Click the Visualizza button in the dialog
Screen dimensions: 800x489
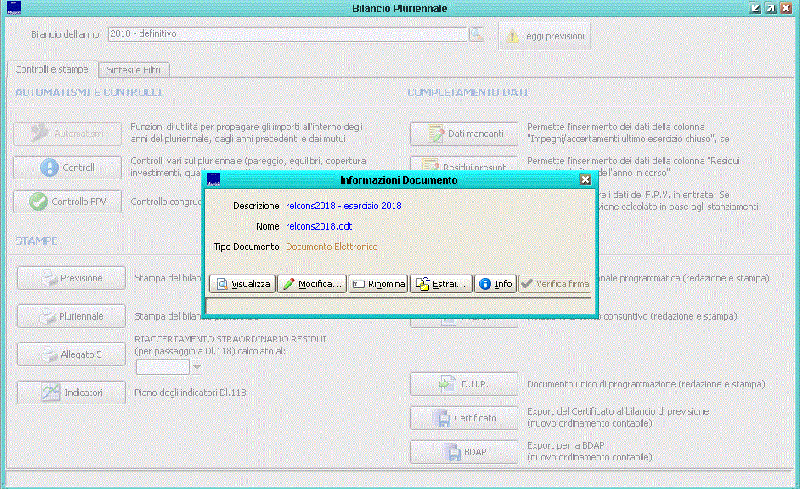242,284
